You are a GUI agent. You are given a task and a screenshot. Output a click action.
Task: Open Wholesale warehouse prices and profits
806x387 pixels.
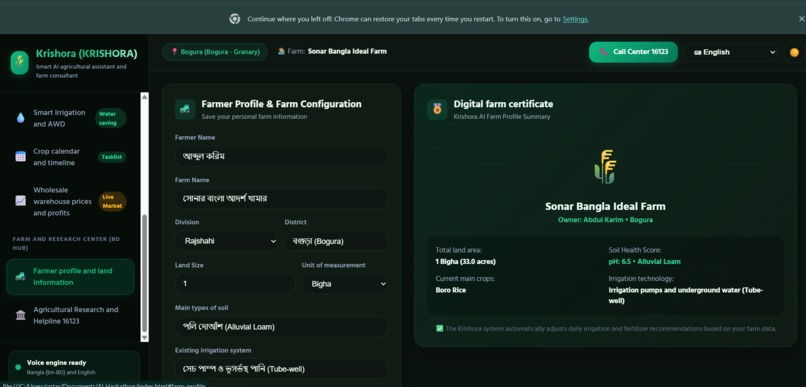[70, 201]
